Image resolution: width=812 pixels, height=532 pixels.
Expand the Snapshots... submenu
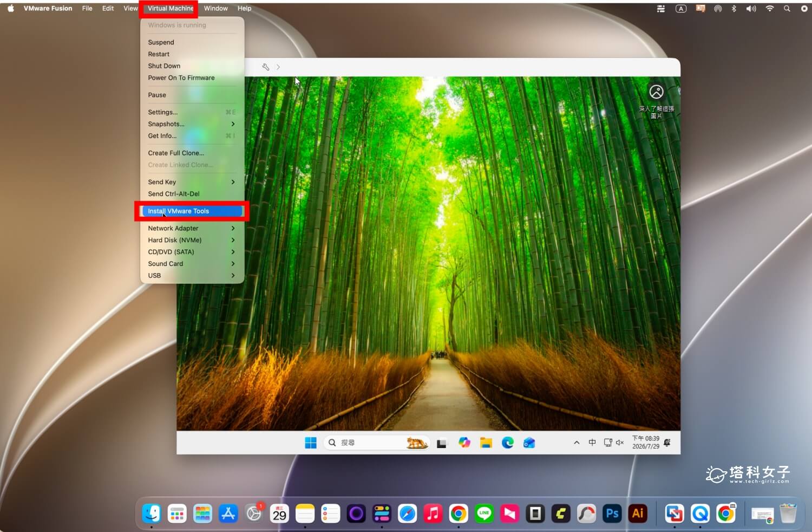tap(192, 124)
